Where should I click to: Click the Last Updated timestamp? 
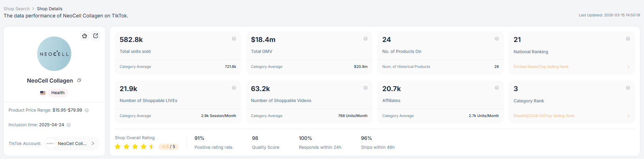[x=609, y=15]
